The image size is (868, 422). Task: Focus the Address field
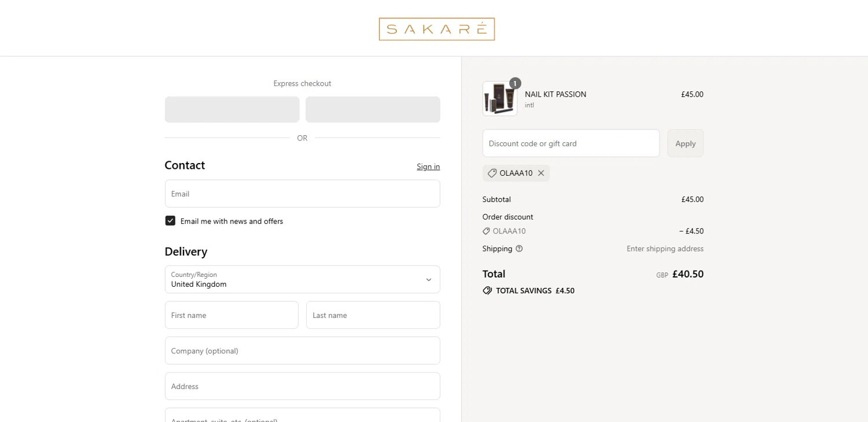[303, 386]
